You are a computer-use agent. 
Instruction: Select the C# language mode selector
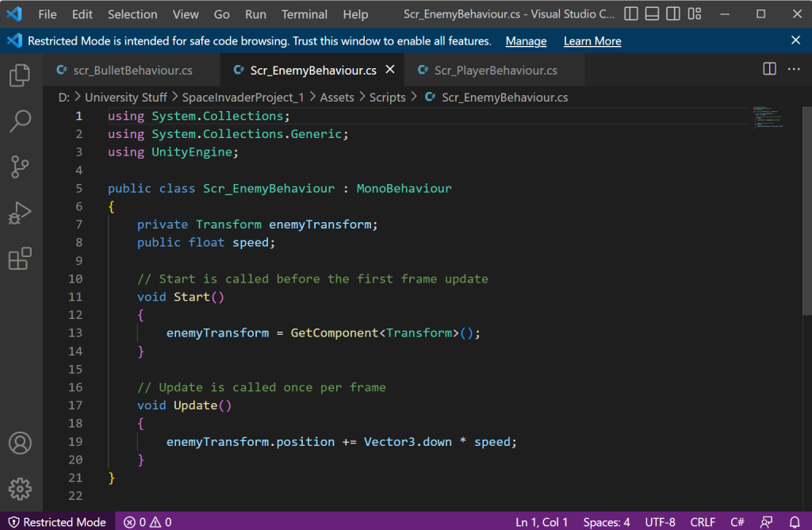click(737, 522)
